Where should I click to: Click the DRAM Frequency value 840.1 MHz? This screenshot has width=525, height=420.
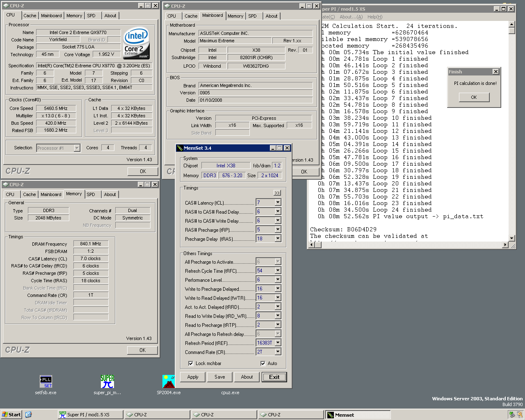[x=91, y=244]
